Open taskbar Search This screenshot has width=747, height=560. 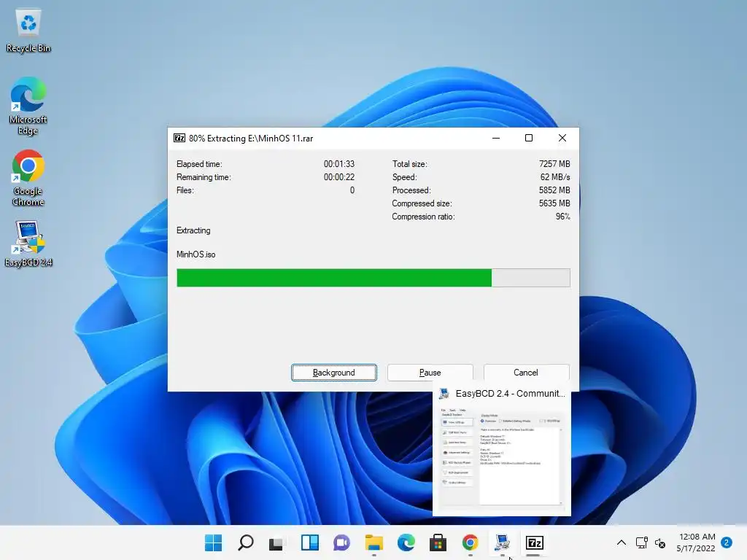click(x=245, y=542)
